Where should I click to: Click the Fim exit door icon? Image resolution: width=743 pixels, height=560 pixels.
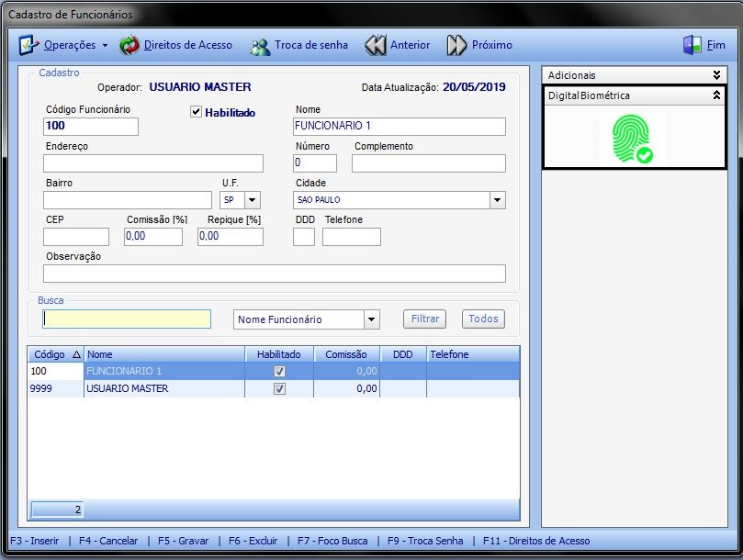692,45
